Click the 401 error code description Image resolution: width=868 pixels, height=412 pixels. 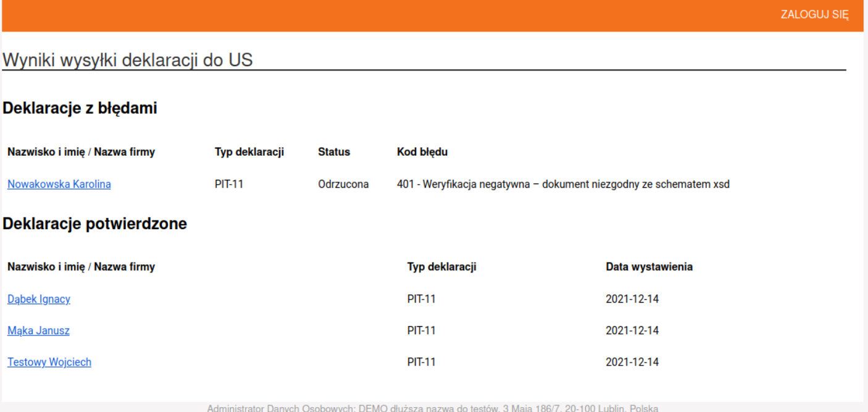pyautogui.click(x=563, y=184)
